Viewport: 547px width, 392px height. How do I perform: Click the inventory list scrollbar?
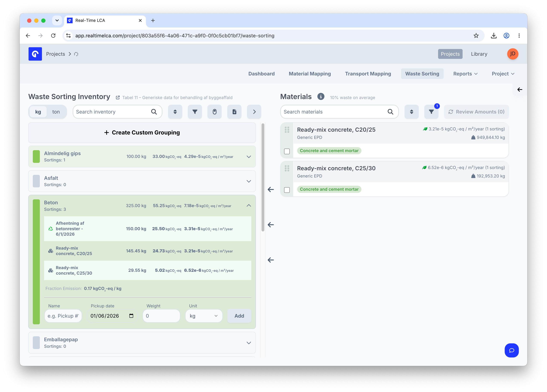(263, 177)
